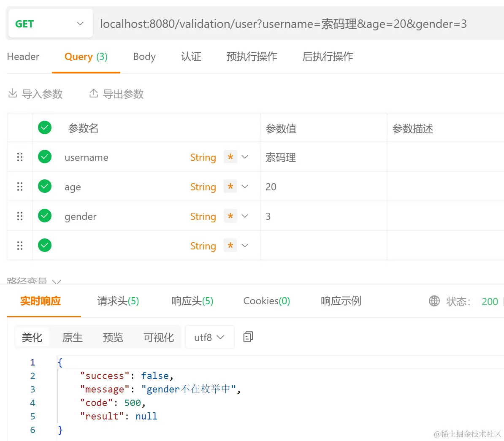Viewport: 504px width, 441px height.
Task: Open the 后执行操作 tab
Action: coord(328,57)
